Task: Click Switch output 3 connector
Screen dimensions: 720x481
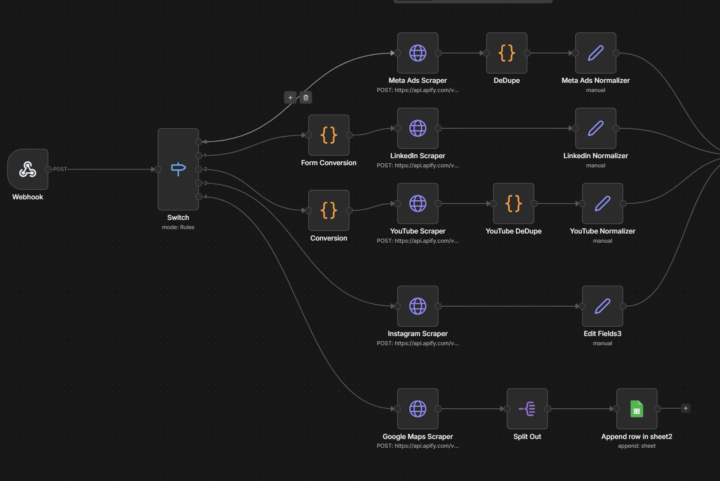Action: click(198, 183)
